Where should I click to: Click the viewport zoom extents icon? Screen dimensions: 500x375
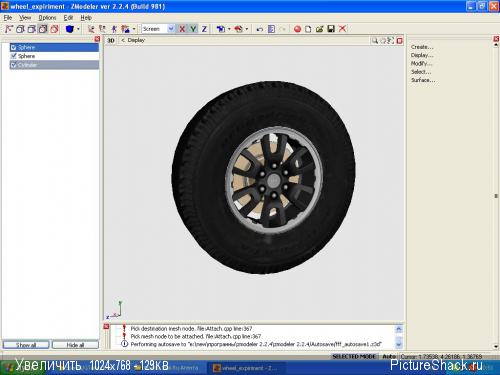[391, 41]
